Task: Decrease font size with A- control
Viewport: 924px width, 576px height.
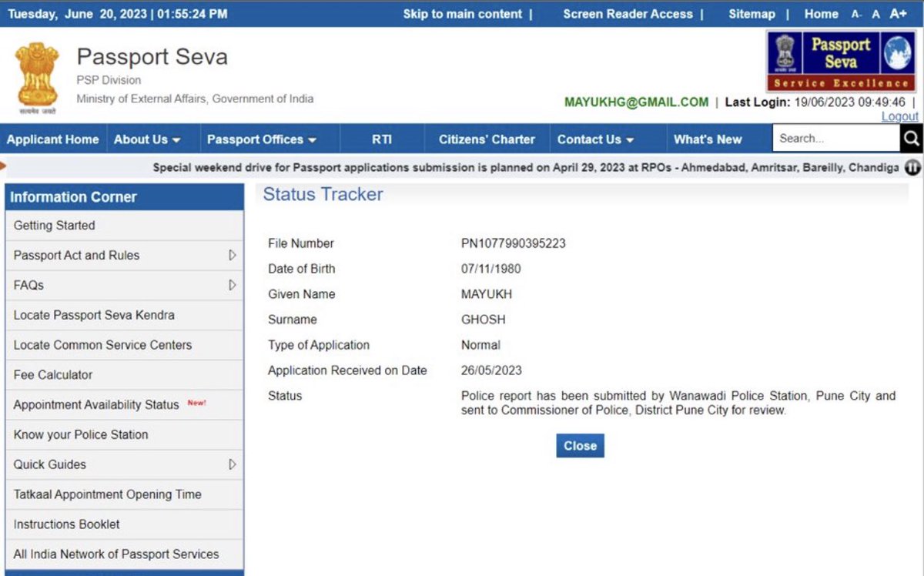Action: 856,14
